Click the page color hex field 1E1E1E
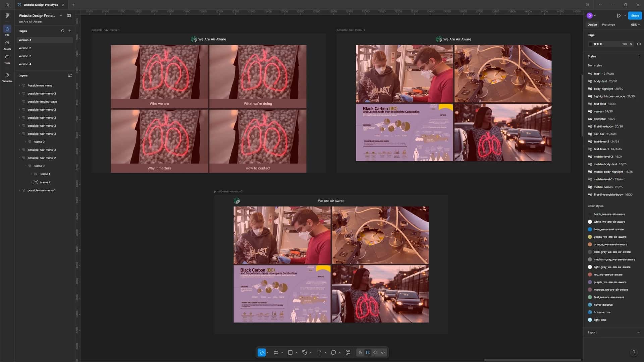Screen dimensions: 644x362 click(604, 44)
